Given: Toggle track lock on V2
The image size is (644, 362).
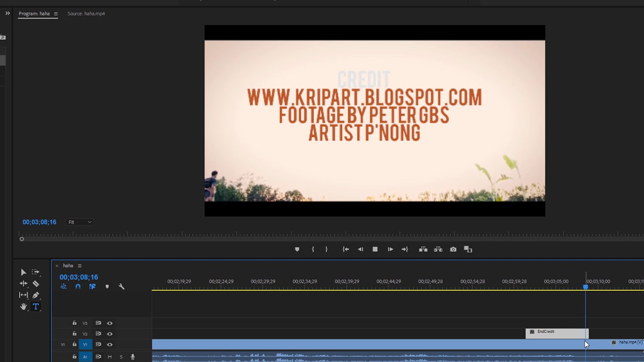Looking at the screenshot, I should (74, 334).
